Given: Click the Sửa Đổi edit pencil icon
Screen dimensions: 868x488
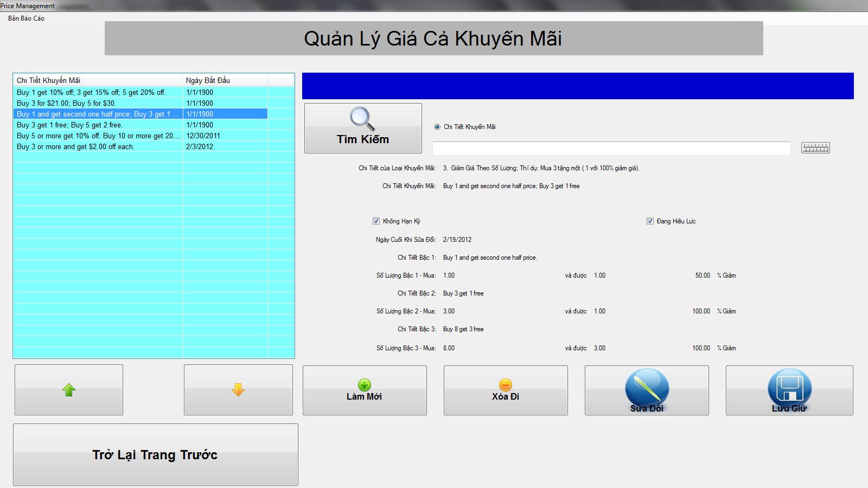Looking at the screenshot, I should pyautogui.click(x=647, y=387).
